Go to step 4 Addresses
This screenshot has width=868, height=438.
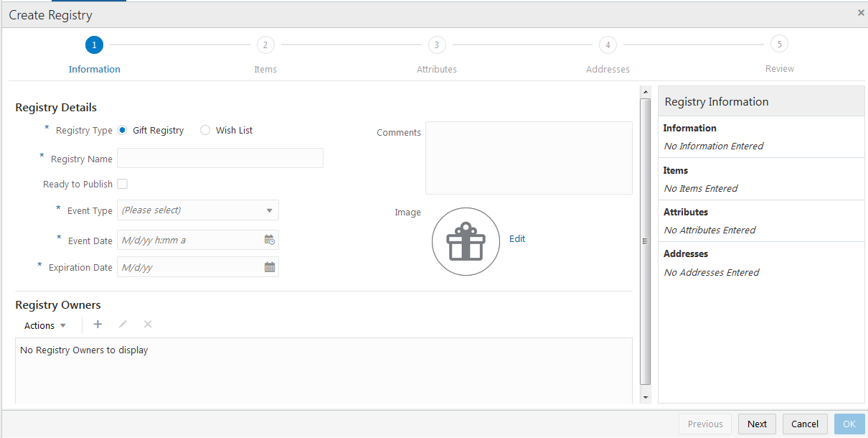[x=608, y=45]
